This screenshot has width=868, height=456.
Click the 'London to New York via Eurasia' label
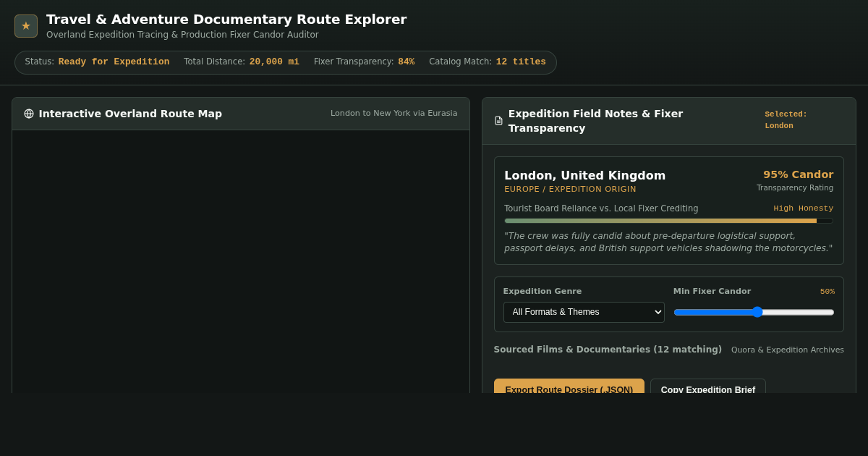(394, 114)
